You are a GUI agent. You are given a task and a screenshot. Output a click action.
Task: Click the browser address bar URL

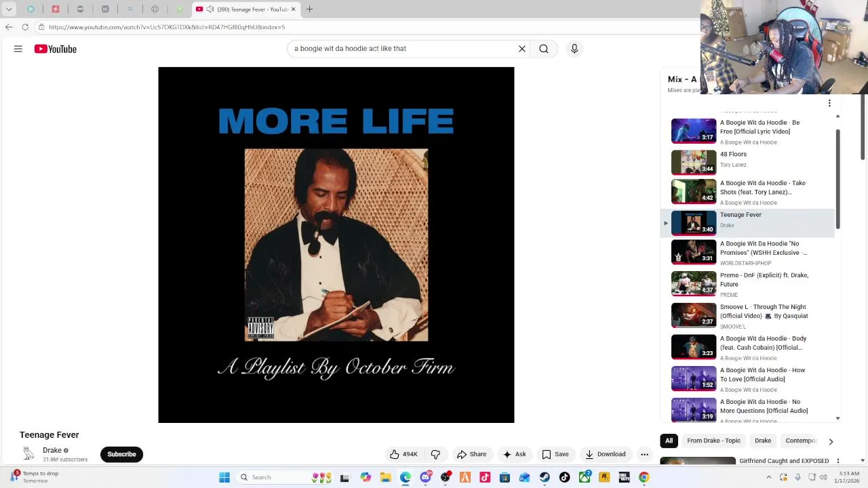click(x=167, y=27)
